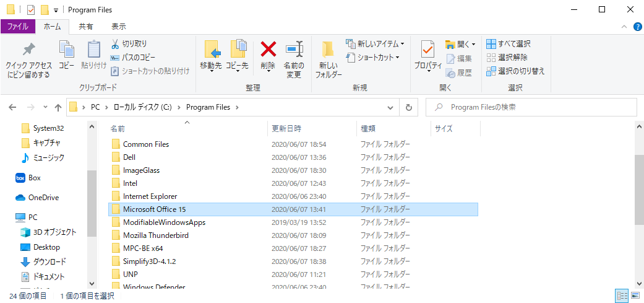
Task: Click Rename (名前の変更) icon
Action: 294,50
